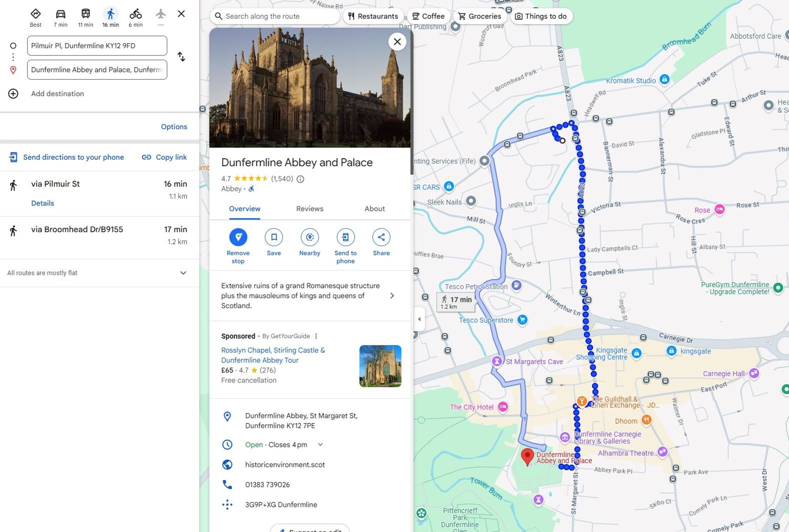
Task: Select route via Broomhead Dr/B9155
Action: click(x=99, y=238)
